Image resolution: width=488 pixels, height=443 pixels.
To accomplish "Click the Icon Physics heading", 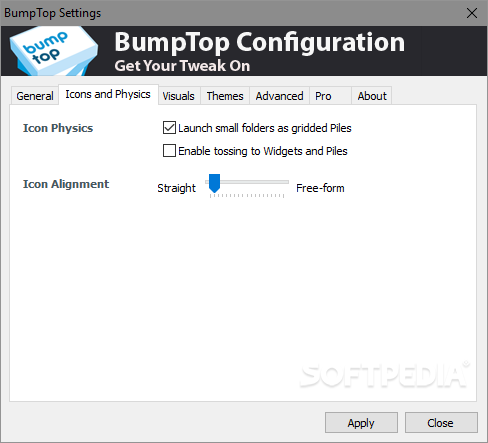I will coord(58,128).
